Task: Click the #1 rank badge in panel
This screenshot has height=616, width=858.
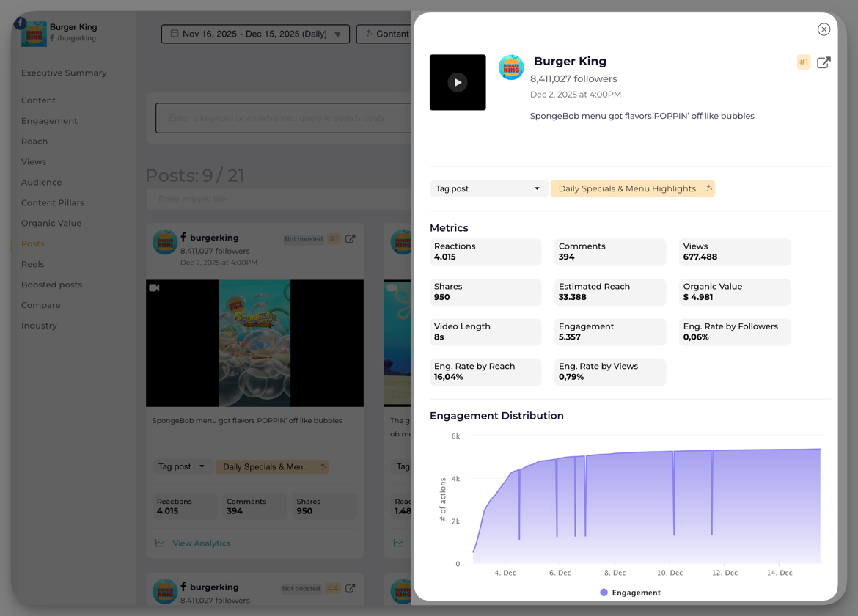Action: coord(804,62)
